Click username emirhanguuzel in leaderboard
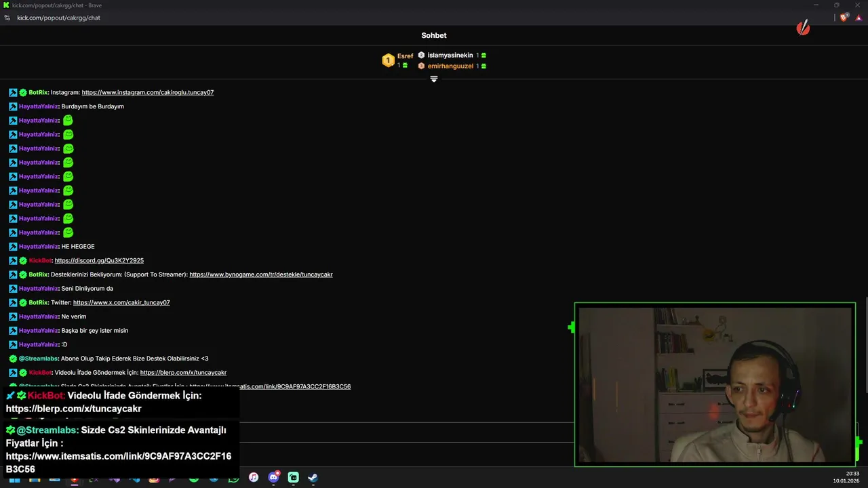 click(x=450, y=66)
